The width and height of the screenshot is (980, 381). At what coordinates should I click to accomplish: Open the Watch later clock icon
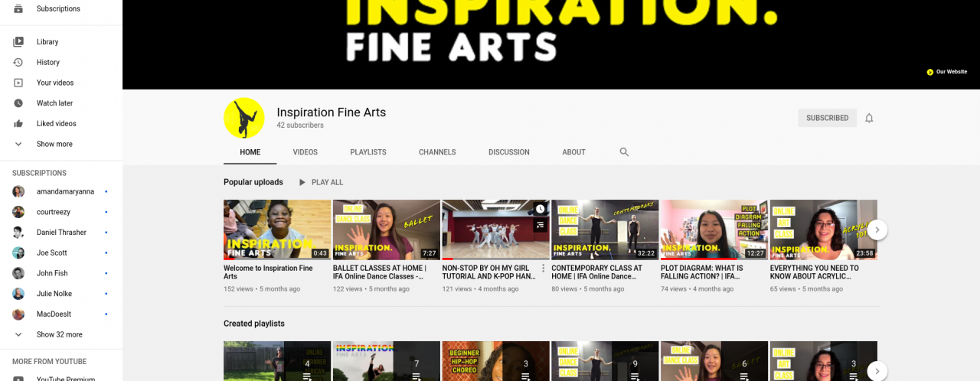coord(18,103)
